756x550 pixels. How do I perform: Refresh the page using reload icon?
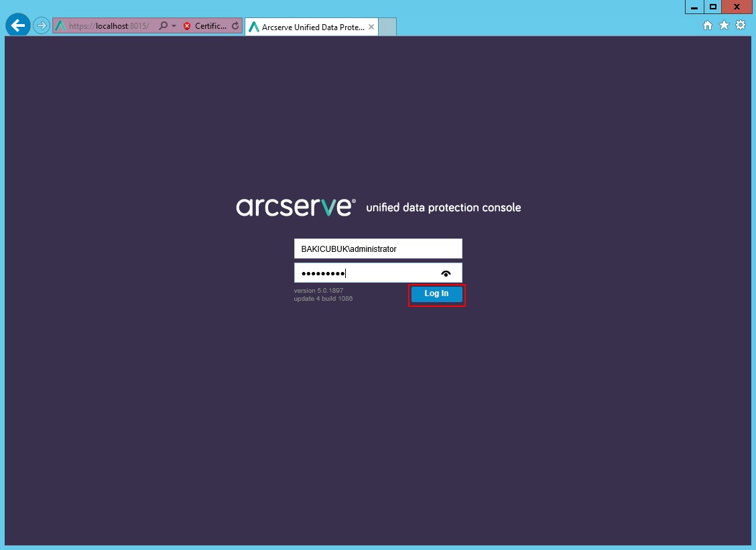(235, 26)
